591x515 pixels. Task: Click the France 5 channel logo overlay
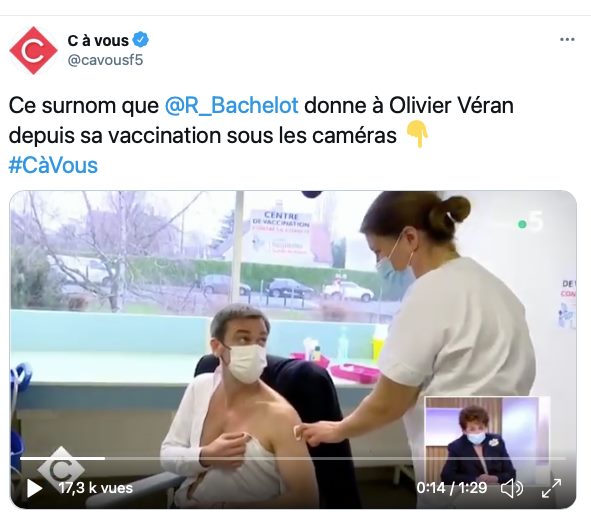[x=531, y=222]
